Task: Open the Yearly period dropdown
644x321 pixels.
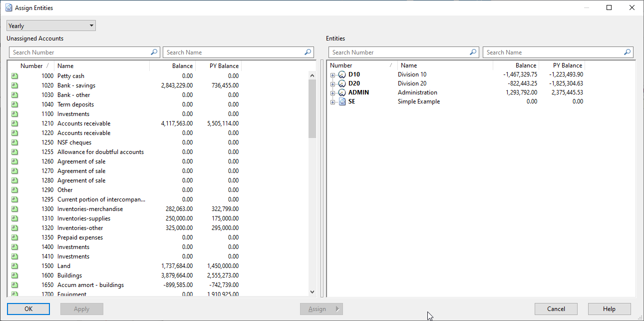Action: [51, 25]
